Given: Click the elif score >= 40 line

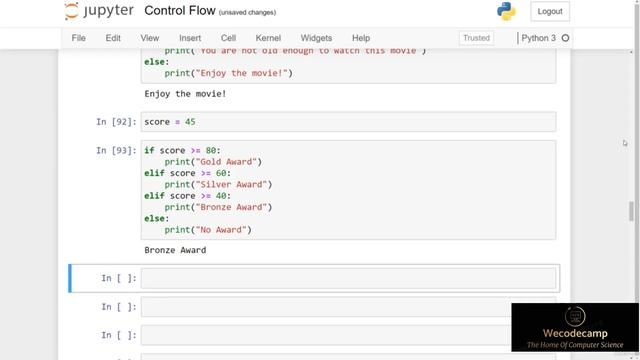Looking at the screenshot, I should click(187, 196).
